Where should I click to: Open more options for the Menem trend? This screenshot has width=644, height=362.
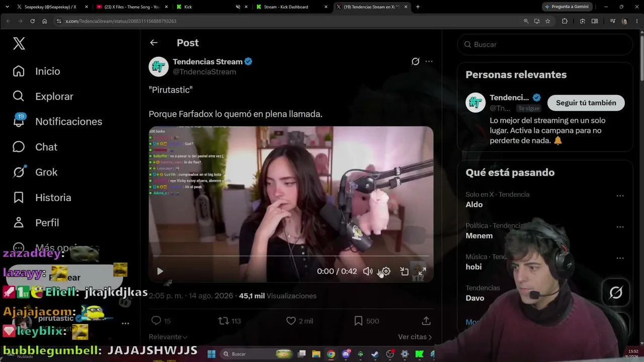coord(620,227)
